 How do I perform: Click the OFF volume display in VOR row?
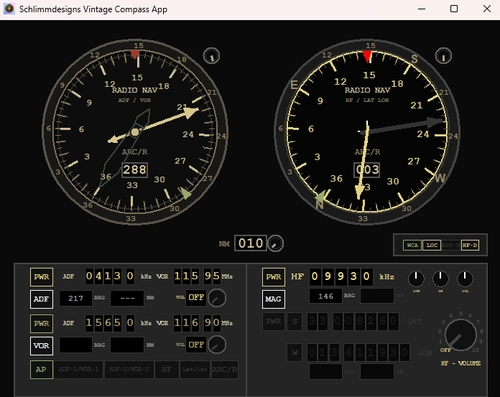[196, 344]
